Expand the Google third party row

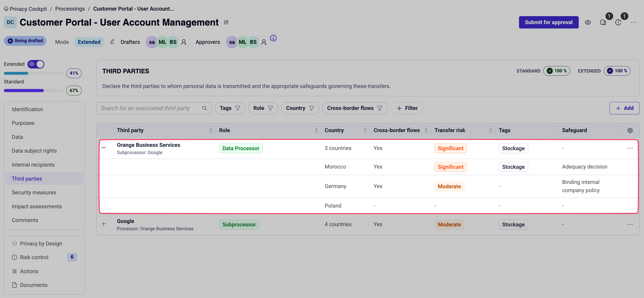[x=104, y=224]
